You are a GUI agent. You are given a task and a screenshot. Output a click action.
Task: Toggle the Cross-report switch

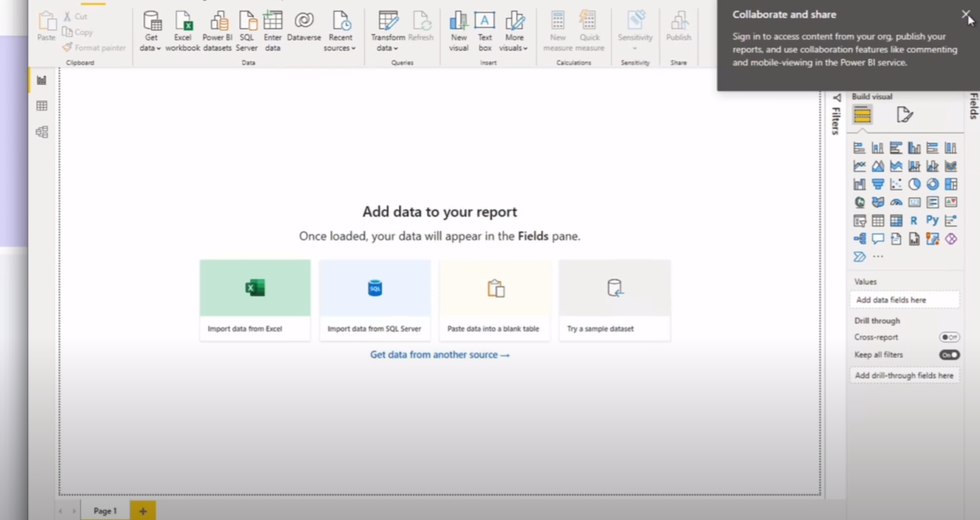(x=949, y=337)
